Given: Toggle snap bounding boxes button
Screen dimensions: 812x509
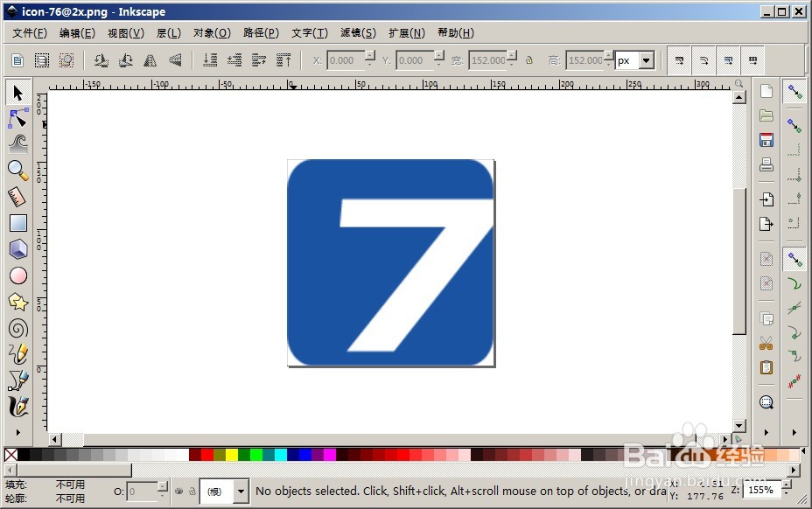Looking at the screenshot, I should 794,125.
